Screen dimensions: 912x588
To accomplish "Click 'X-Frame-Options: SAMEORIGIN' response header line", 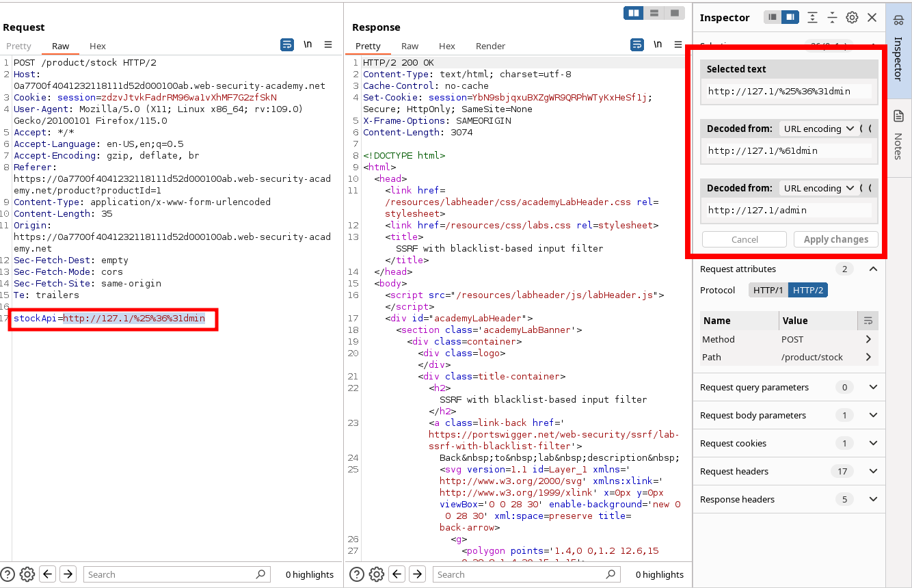I will tap(437, 120).
